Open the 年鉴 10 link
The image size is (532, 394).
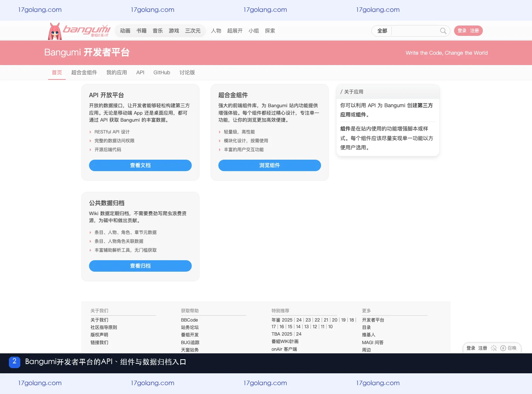pyautogui.click(x=330, y=327)
